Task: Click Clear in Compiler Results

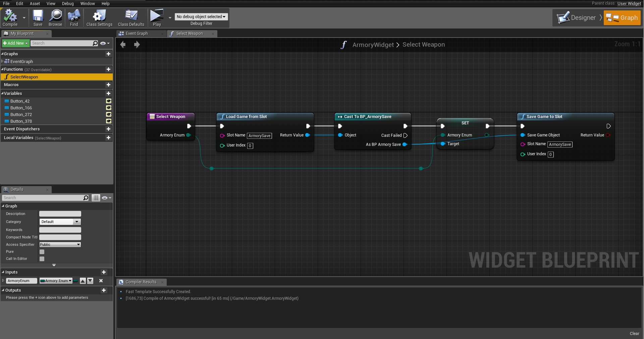Action: point(634,334)
